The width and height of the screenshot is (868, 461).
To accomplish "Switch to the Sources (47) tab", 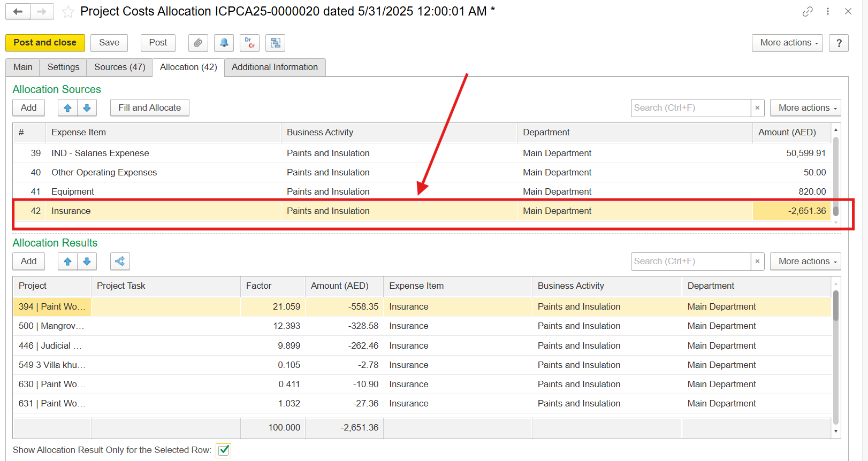I will [x=119, y=67].
